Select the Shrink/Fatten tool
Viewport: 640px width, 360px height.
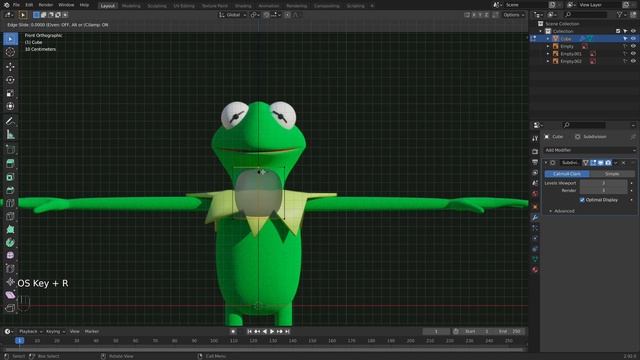[x=10, y=282]
